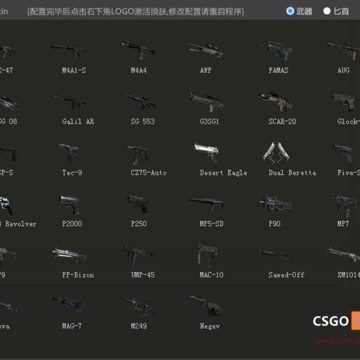Viewport: 360px width, 360px height.
Task: Select the Galil AR icon
Action: [x=70, y=102]
